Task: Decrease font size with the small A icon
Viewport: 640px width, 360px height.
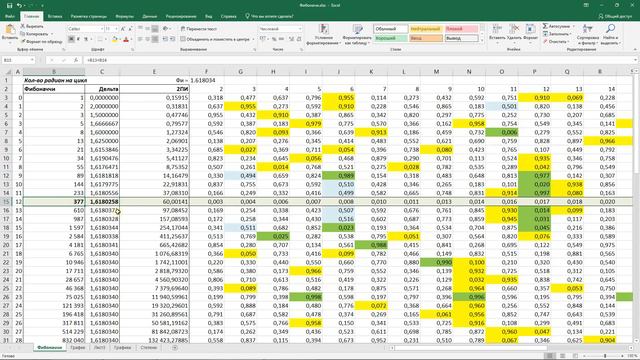Action: pyautogui.click(x=130, y=29)
